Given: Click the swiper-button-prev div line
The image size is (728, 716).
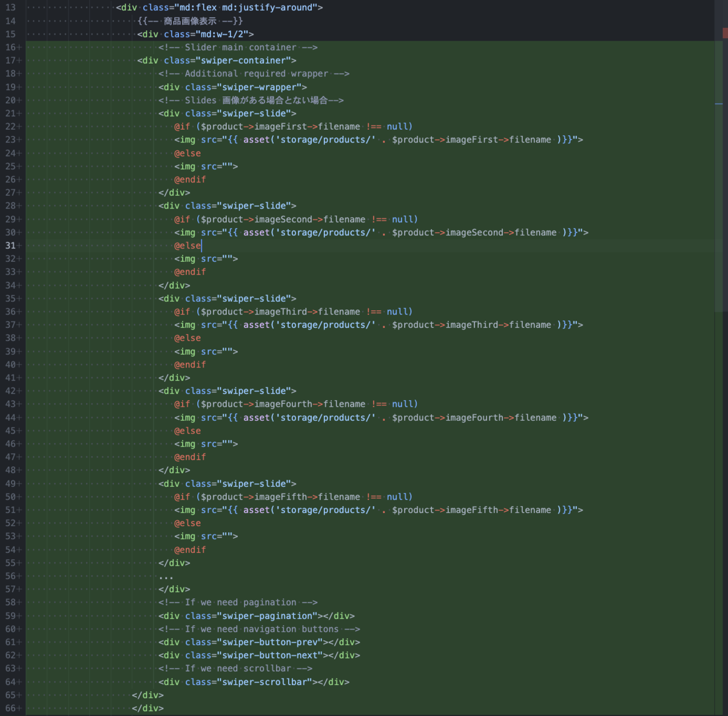Looking at the screenshot, I should [259, 643].
